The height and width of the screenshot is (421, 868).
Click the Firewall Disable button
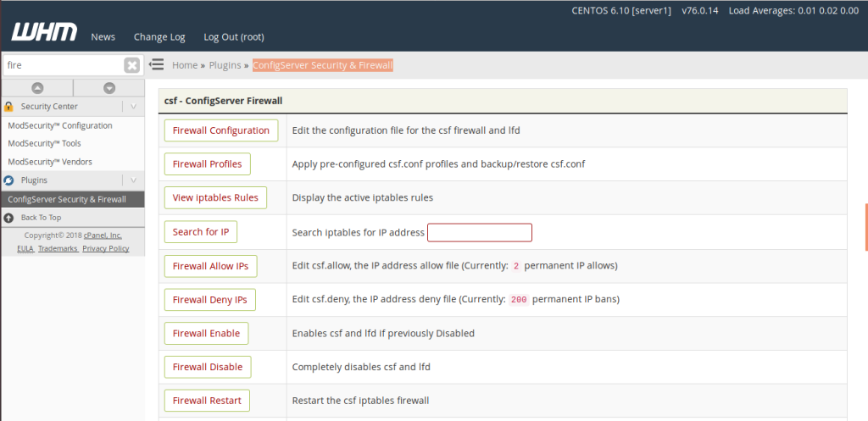click(x=208, y=367)
